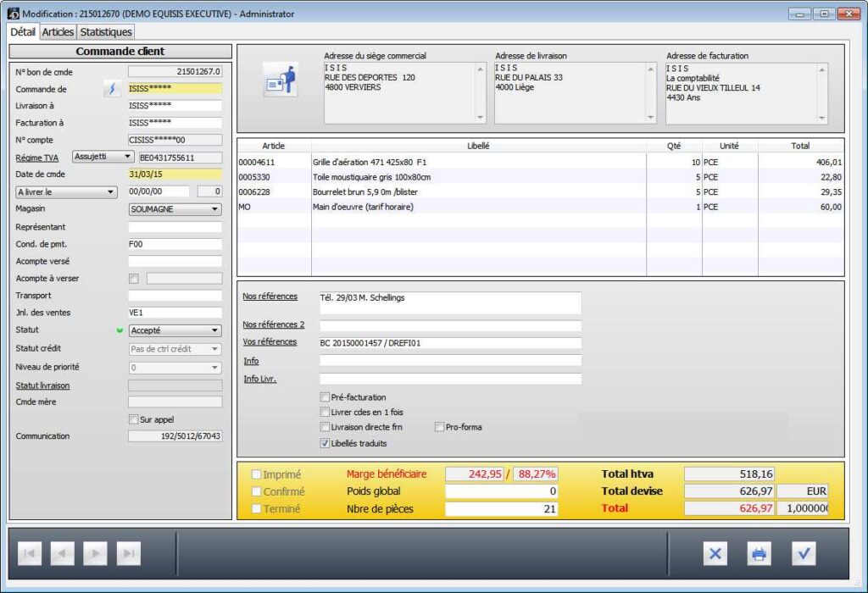Click the BC 20150001457 / DREFI01 field

450,343
